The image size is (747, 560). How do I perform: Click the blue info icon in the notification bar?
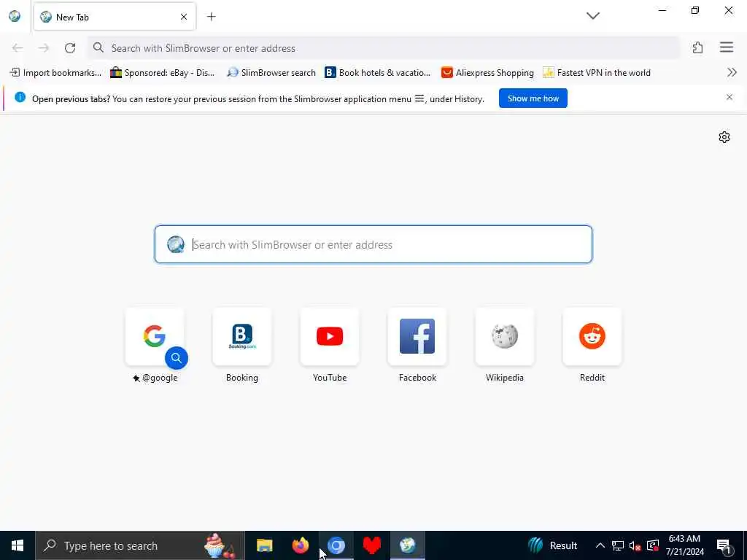[20, 97]
